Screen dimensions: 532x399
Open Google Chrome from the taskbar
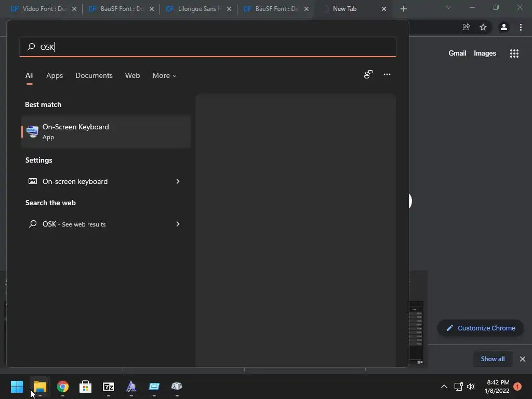[x=63, y=387]
